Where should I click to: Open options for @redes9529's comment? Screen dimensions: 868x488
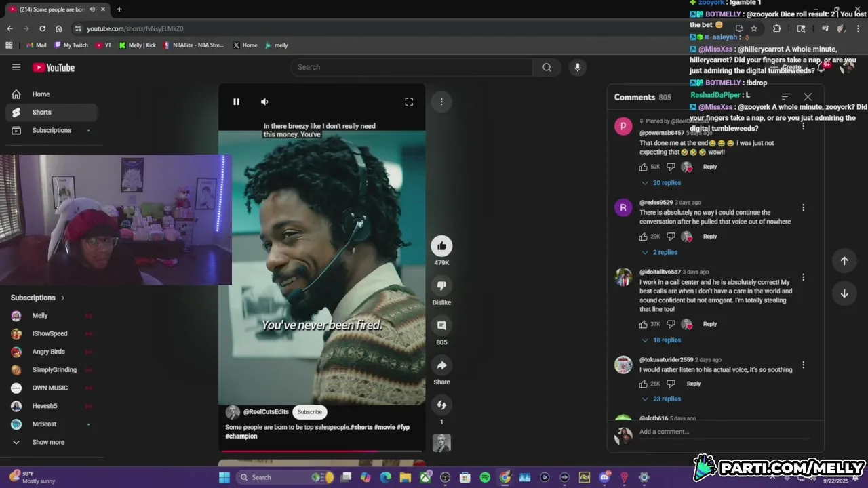coord(804,207)
